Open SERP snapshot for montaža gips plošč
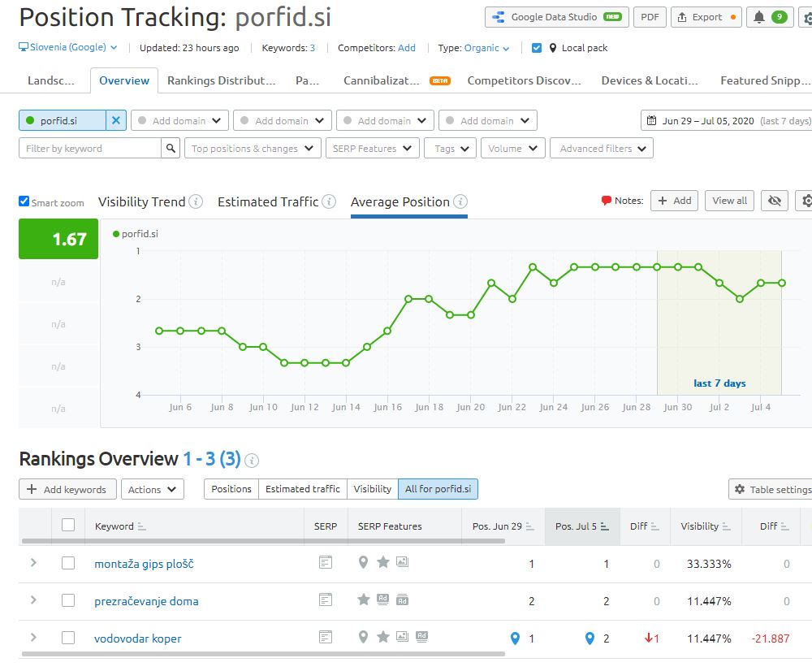Screen dimensions: 812x671 (x=326, y=563)
